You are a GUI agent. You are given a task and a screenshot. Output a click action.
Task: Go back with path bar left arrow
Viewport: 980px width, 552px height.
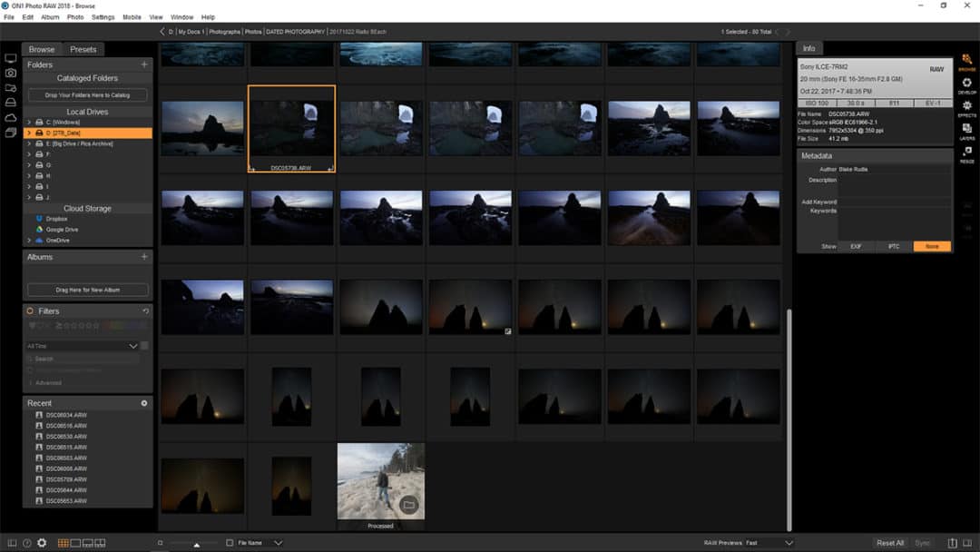(x=162, y=31)
